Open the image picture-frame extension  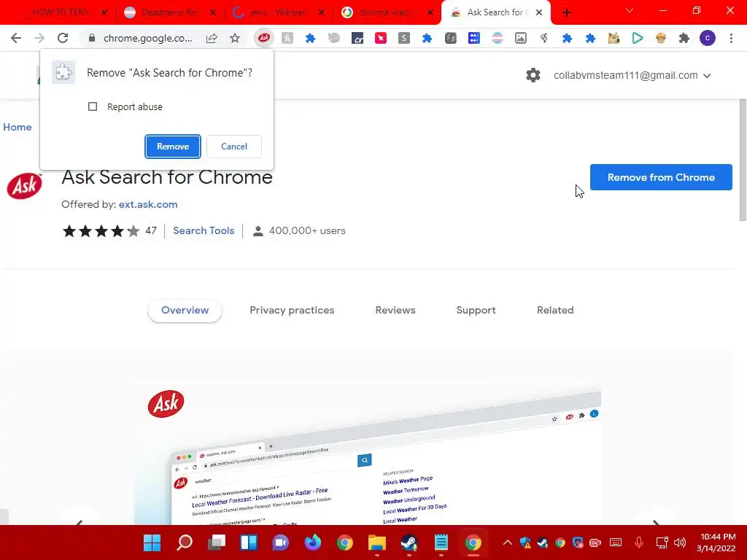coord(521,38)
